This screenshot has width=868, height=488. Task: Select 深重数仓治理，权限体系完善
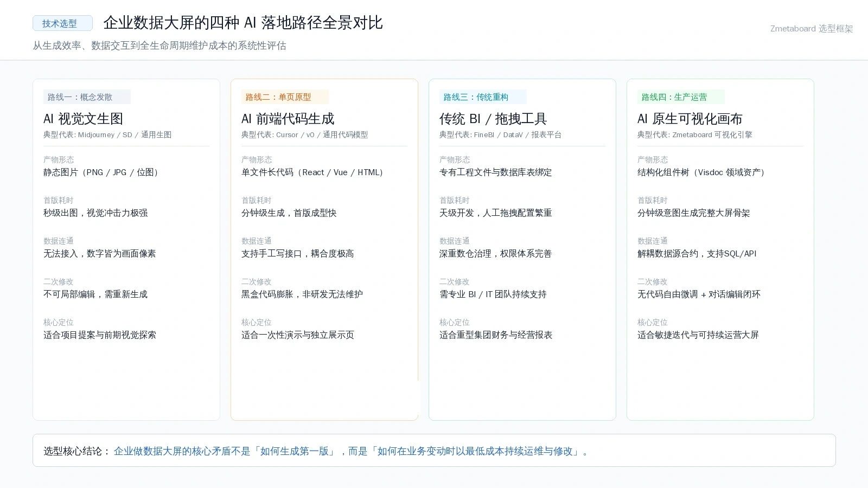pyautogui.click(x=495, y=254)
